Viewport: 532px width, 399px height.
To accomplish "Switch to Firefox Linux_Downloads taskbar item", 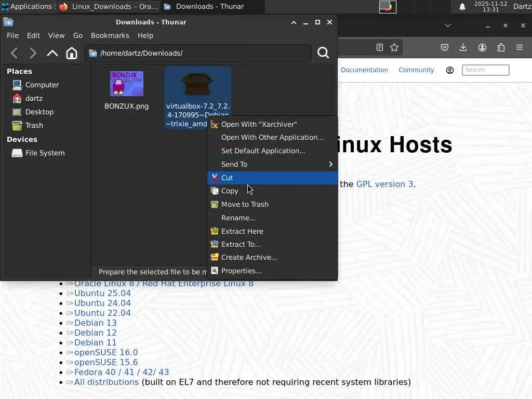I will pos(109,6).
